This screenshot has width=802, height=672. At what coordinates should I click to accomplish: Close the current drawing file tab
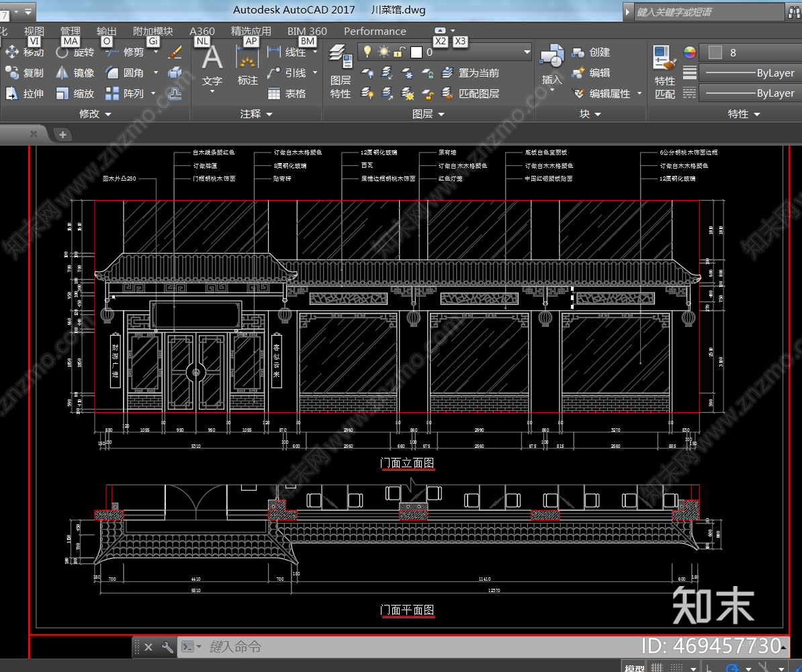[x=34, y=134]
